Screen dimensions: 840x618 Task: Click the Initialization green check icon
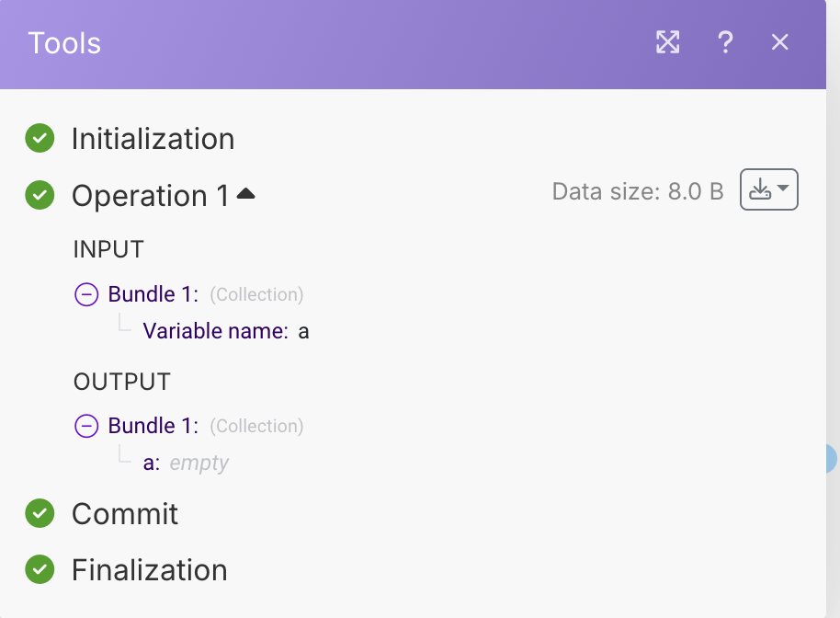tap(40, 139)
